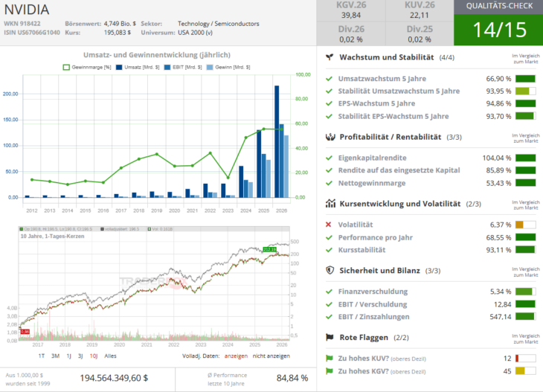Click the red X beside Volatilität
Image resolution: width=543 pixels, height=392 pixels.
pos(329,224)
